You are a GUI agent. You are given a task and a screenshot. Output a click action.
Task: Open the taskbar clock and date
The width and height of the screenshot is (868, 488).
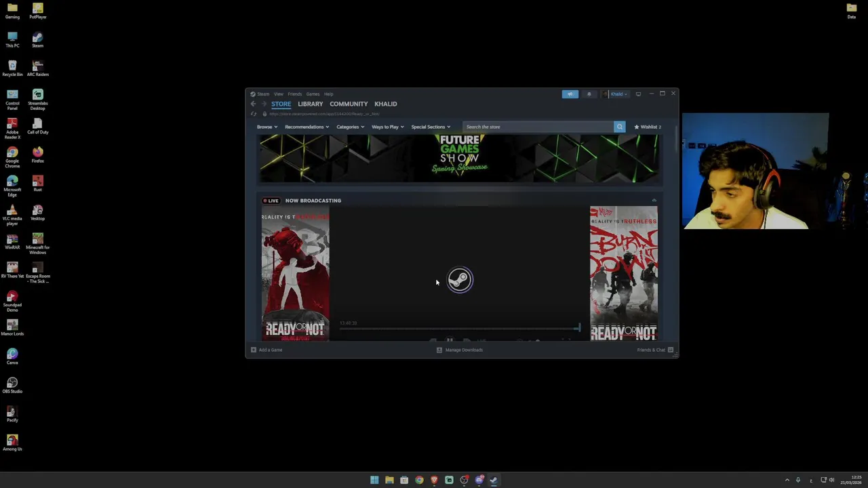pyautogui.click(x=852, y=480)
